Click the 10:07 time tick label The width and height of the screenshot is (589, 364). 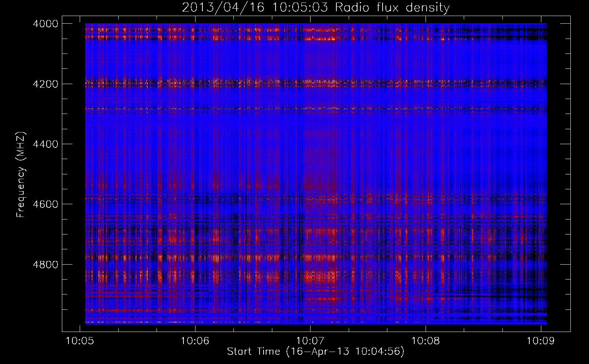310,341
